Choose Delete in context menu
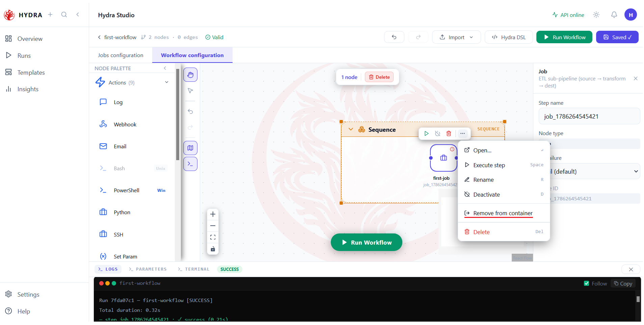The image size is (644, 325). [504, 232]
